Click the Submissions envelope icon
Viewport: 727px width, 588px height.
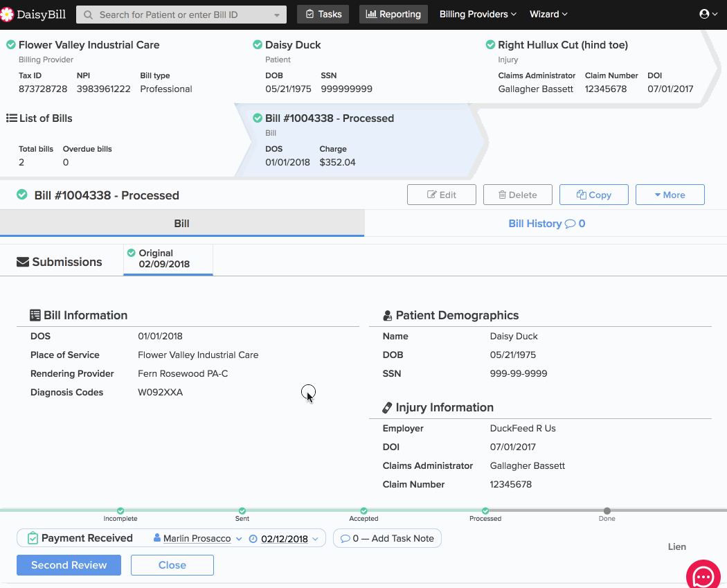[23, 262]
